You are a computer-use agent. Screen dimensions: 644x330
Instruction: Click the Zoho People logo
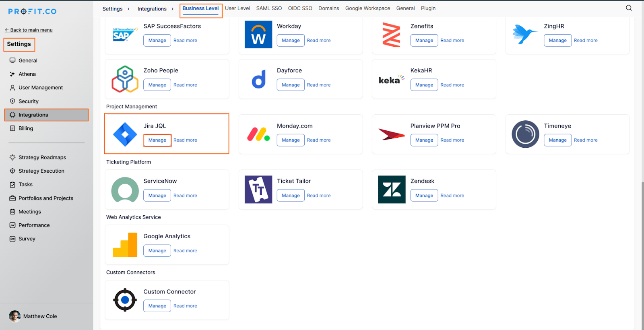(x=125, y=79)
